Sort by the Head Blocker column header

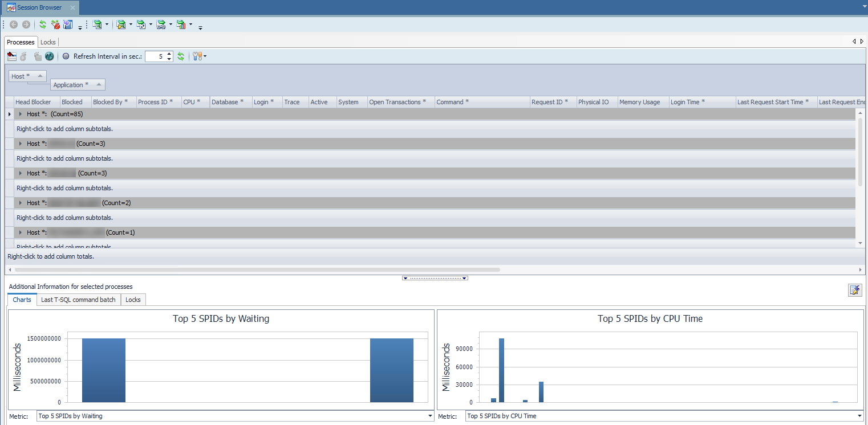(x=36, y=102)
